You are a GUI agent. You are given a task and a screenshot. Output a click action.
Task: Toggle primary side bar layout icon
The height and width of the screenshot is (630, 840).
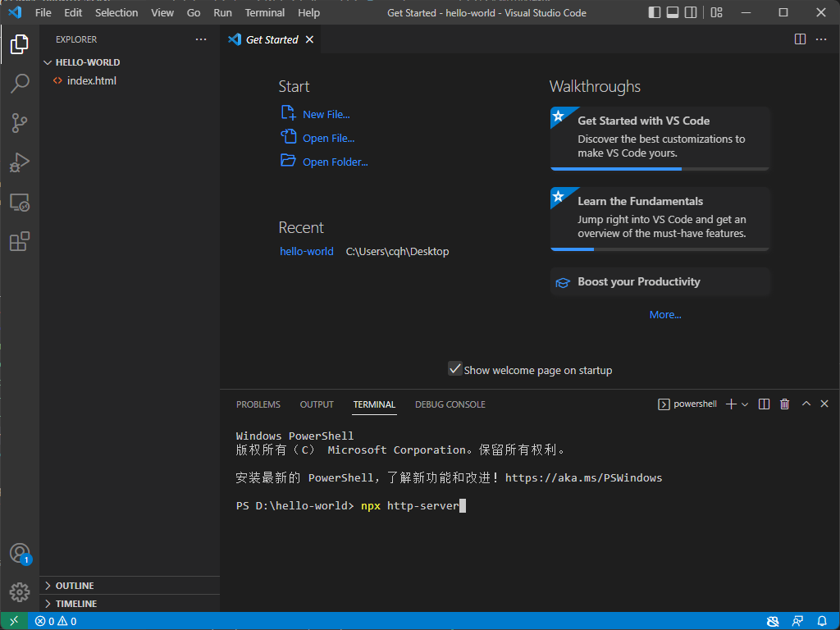[x=655, y=12]
